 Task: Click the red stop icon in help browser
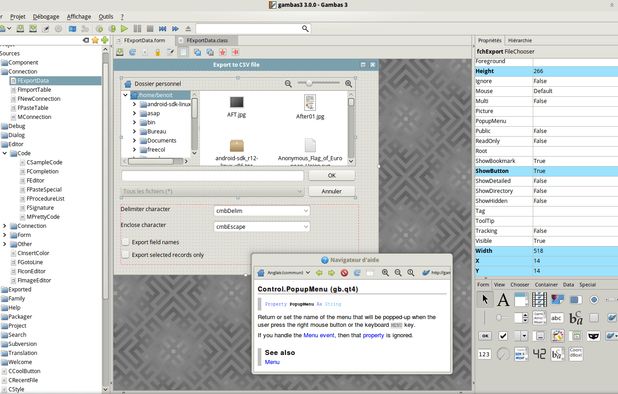pyautogui.click(x=344, y=273)
